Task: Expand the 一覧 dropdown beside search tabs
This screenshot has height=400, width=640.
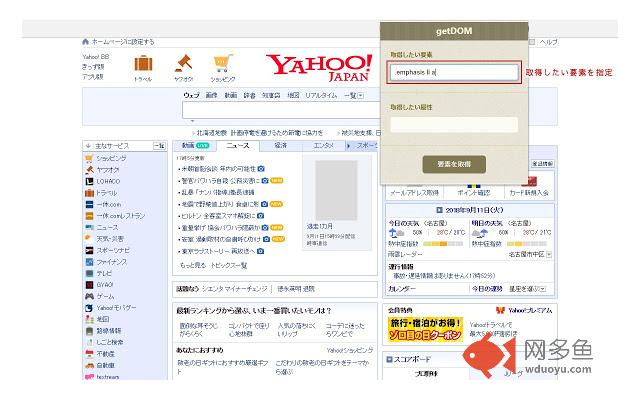Action: (x=360, y=95)
